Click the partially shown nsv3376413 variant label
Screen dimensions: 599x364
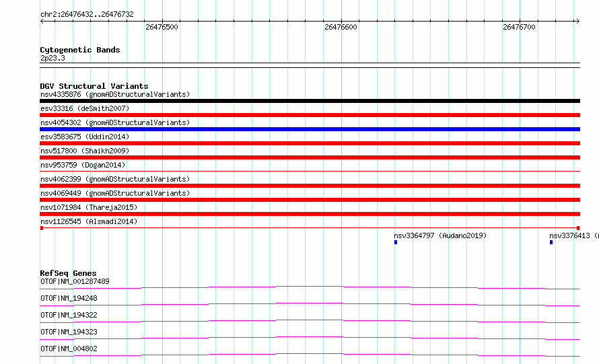pos(574,235)
